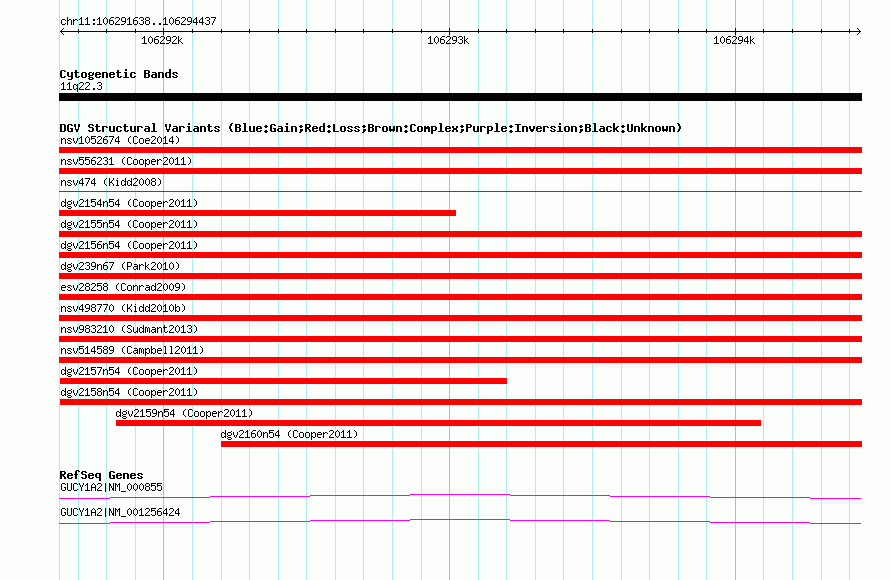Select variant label dgv2158n54 (Cooper2011)
Screen dimensions: 890x580
tap(129, 392)
